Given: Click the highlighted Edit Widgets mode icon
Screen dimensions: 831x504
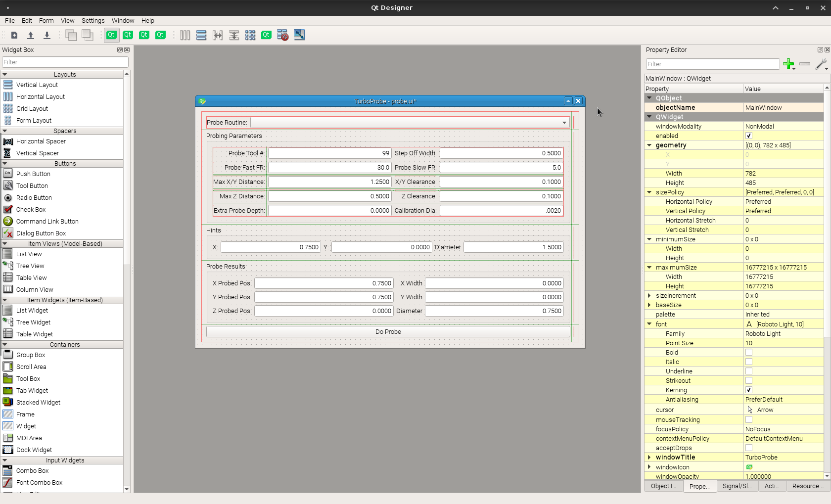Looking at the screenshot, I should (112, 35).
